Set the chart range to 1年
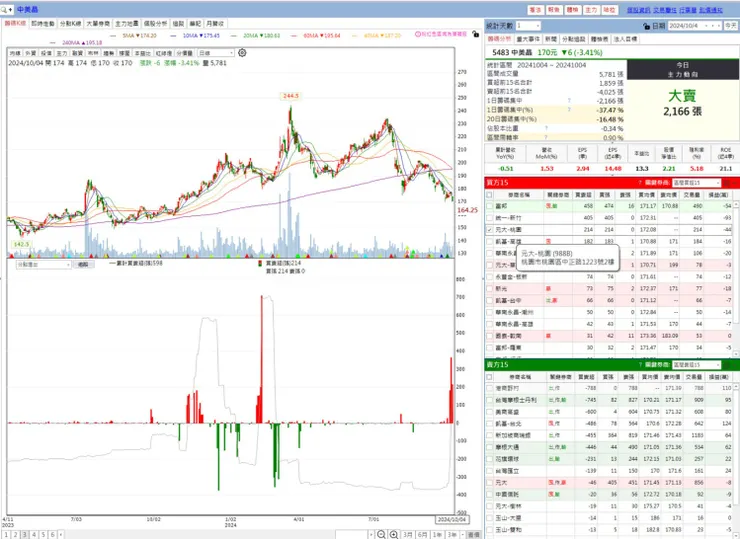The height and width of the screenshot is (539, 740). point(437,534)
